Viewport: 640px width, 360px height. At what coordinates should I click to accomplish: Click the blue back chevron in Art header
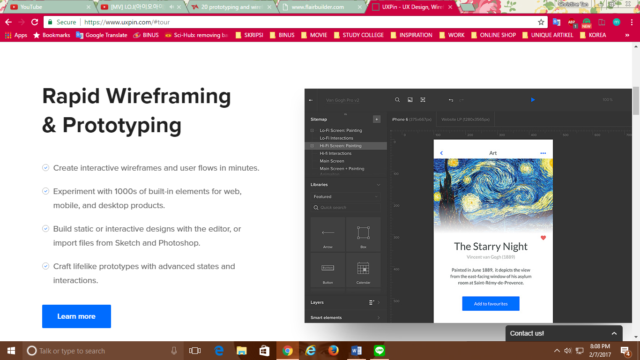tap(441, 153)
